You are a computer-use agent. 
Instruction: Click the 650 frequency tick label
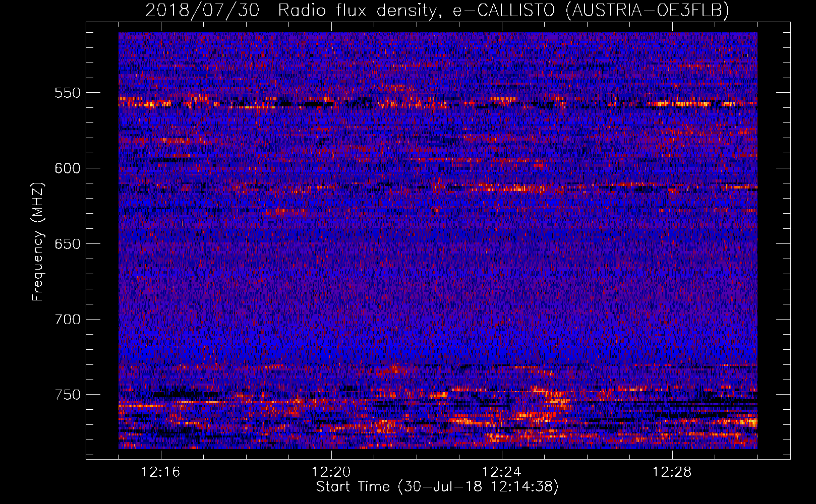68,244
